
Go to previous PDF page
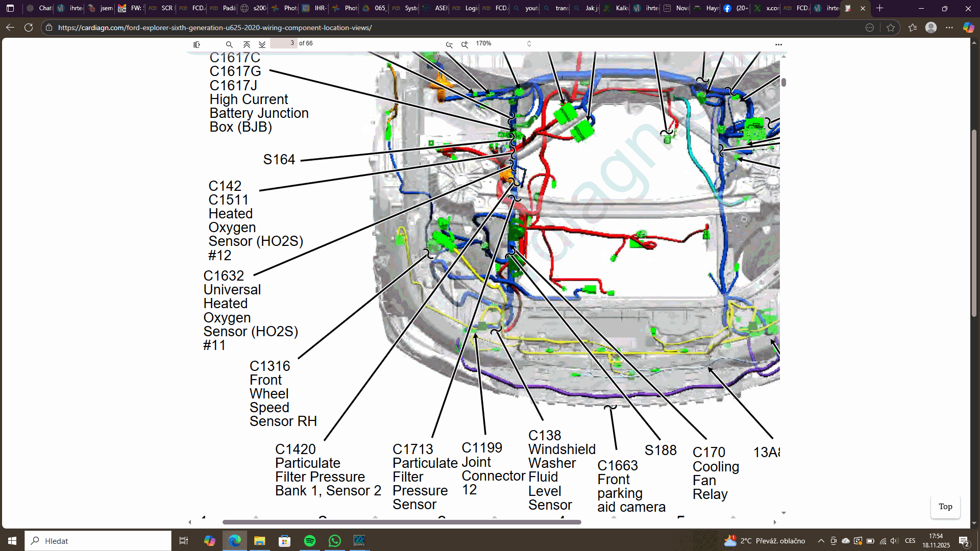pos(247,44)
